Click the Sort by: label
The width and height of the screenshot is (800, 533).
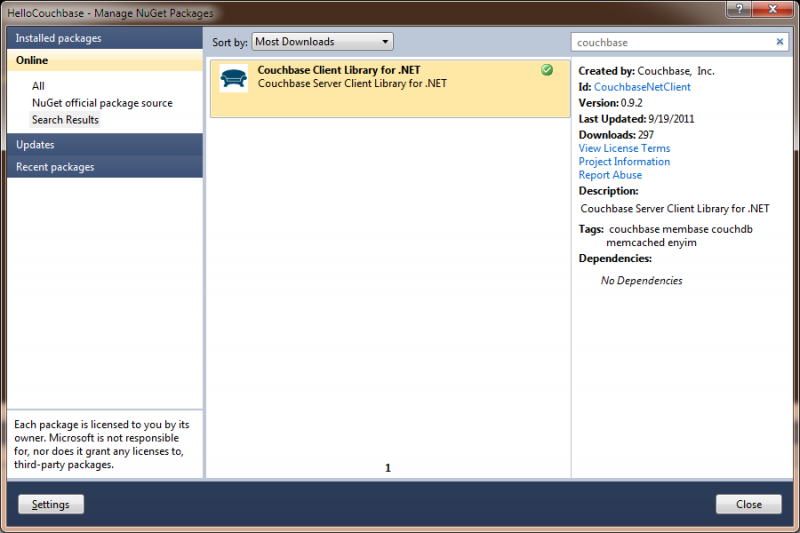tap(230, 42)
